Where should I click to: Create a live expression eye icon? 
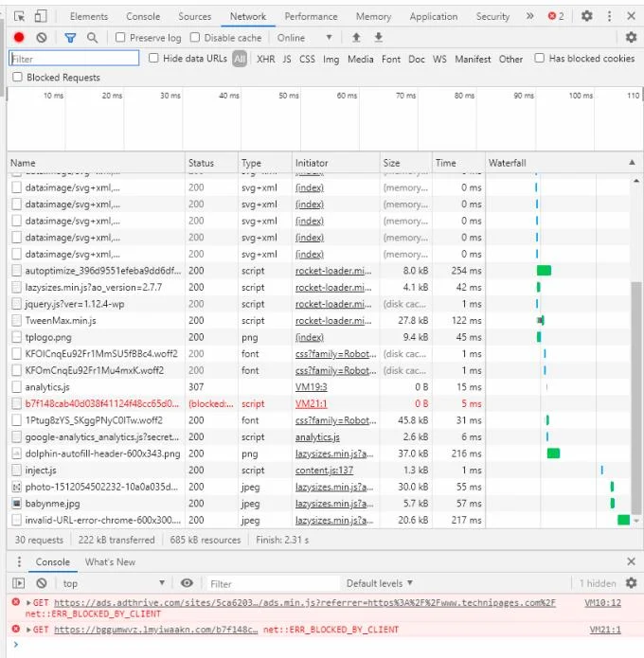pos(187,583)
